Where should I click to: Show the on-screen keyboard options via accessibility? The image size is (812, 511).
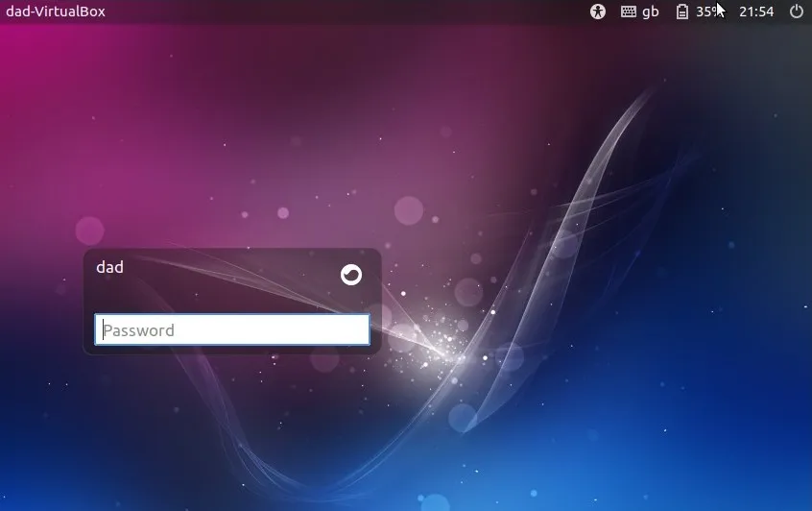599,12
